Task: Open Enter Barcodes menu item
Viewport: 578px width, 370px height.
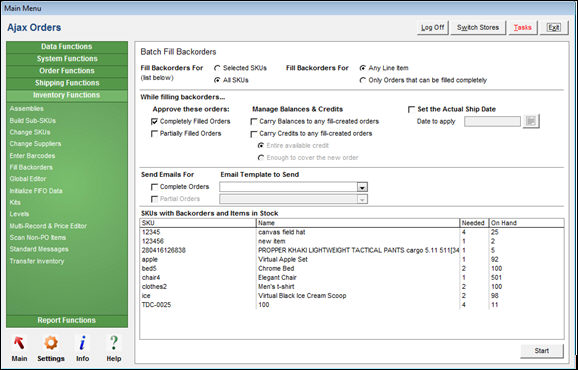Action: point(32,156)
